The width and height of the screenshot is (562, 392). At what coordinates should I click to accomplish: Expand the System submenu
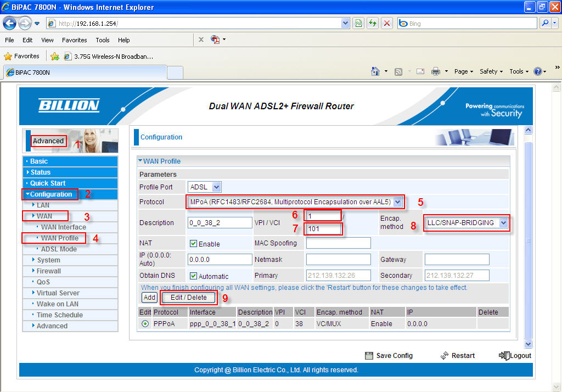[x=70, y=260]
